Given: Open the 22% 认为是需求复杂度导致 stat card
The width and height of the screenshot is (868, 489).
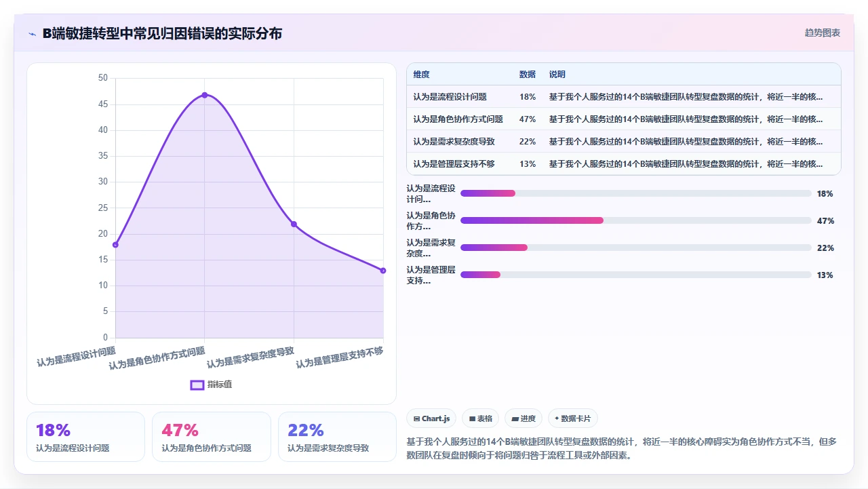Looking at the screenshot, I should click(x=337, y=437).
